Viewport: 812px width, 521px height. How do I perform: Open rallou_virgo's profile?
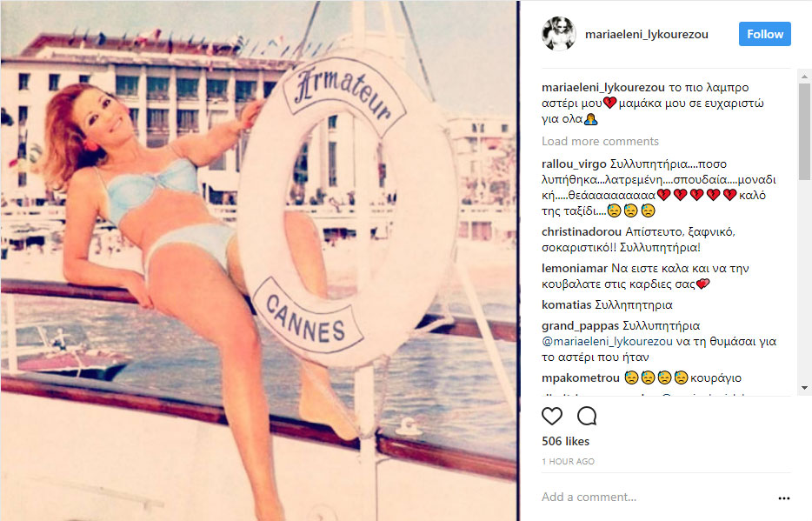point(574,164)
